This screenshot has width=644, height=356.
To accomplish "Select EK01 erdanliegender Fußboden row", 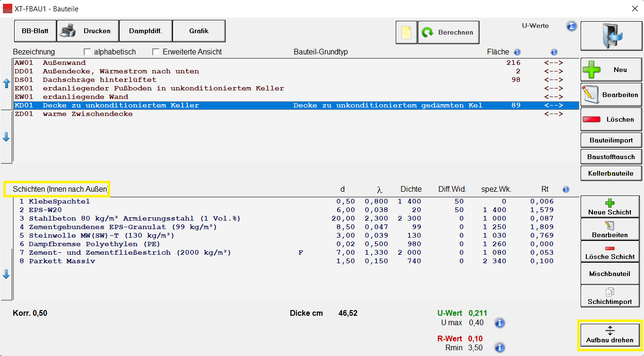I will pyautogui.click(x=296, y=89).
